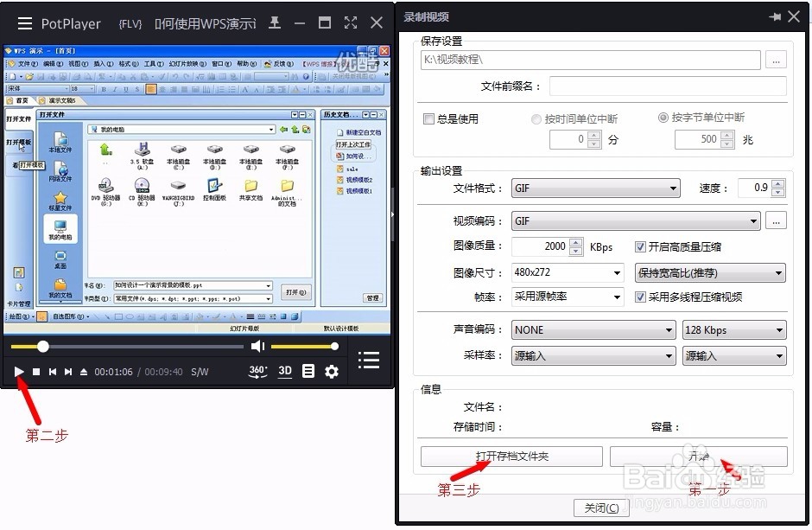Image resolution: width=812 pixels, height=530 pixels.
Task: Open video codec settings ellipsis button
Action: 776,221
